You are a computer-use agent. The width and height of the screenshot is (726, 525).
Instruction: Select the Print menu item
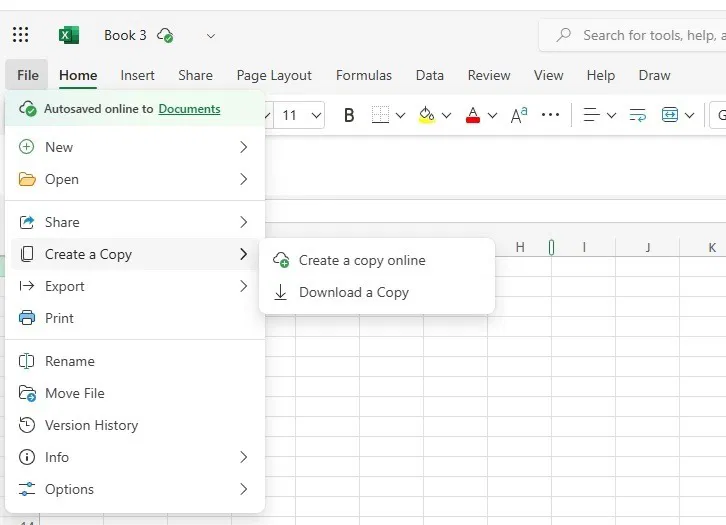pyautogui.click(x=134, y=318)
